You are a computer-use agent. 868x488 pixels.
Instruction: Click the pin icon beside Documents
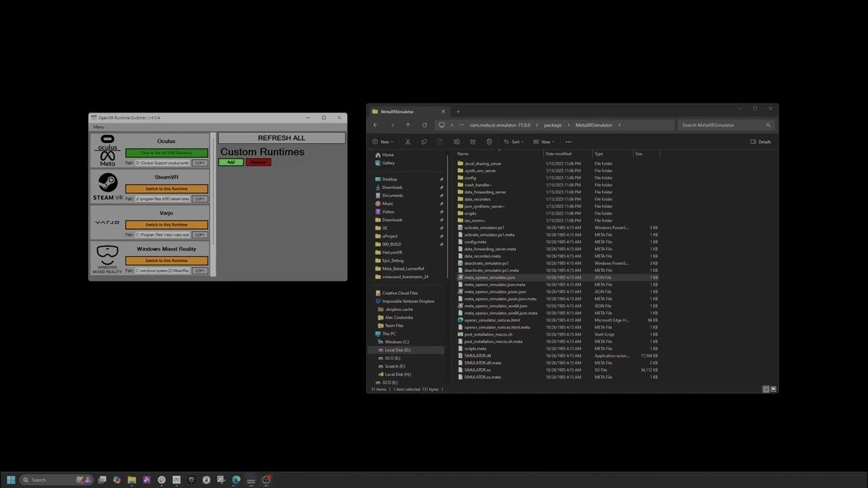click(441, 195)
